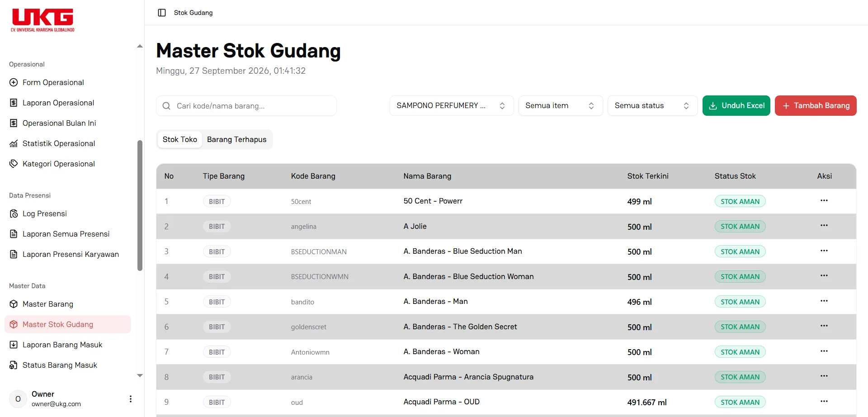This screenshot has height=417, width=868.
Task: Open owner account options menu
Action: (x=131, y=399)
